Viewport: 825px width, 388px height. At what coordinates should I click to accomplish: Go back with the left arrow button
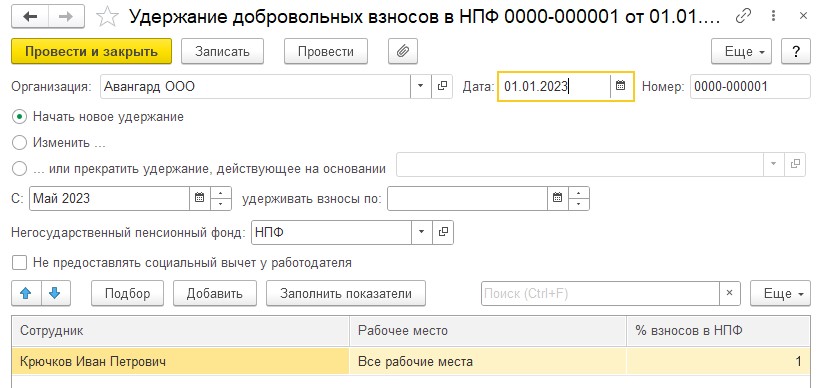[30, 16]
